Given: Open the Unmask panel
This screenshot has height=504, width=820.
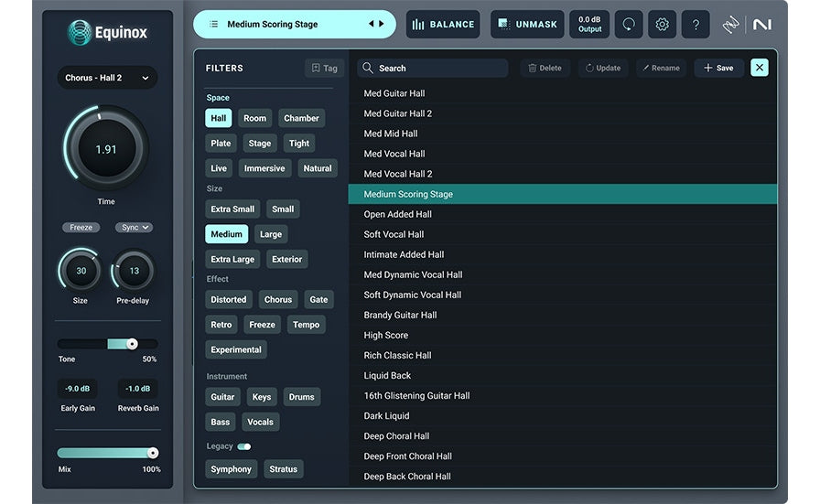Looking at the screenshot, I should pyautogui.click(x=527, y=24).
